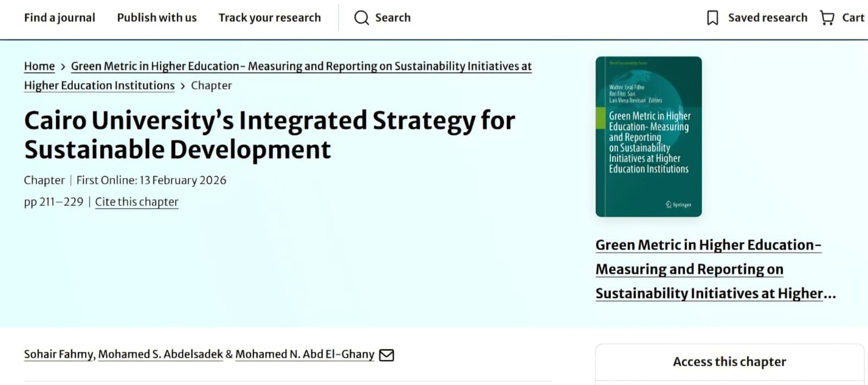The width and height of the screenshot is (868, 385).
Task: Click the bookmark icon for Saved research
Action: coord(712,18)
